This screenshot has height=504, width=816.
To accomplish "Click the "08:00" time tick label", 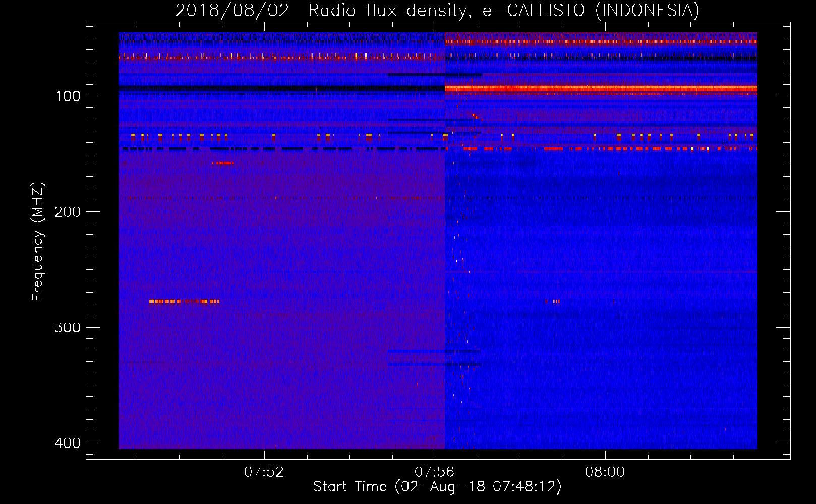I will (x=605, y=472).
